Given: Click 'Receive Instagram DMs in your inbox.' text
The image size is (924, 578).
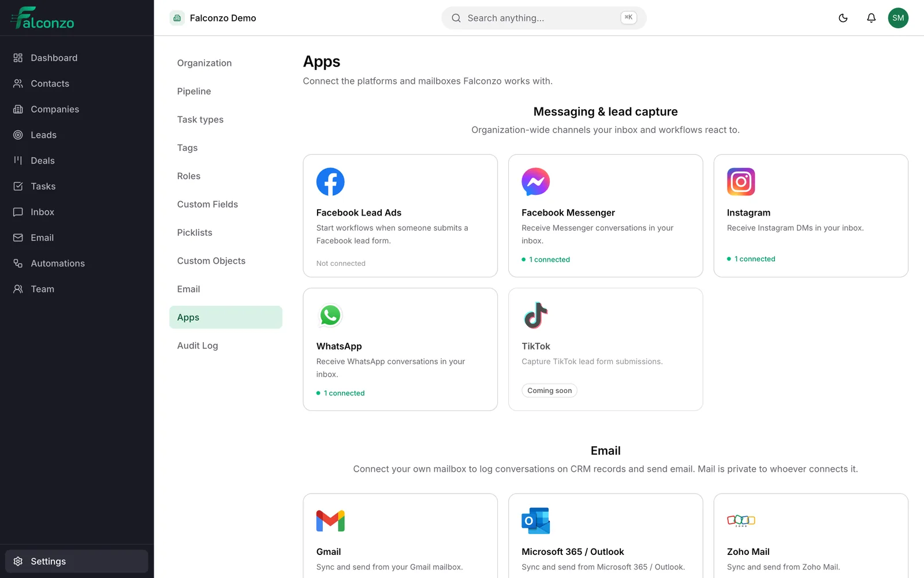Looking at the screenshot, I should pos(795,228).
